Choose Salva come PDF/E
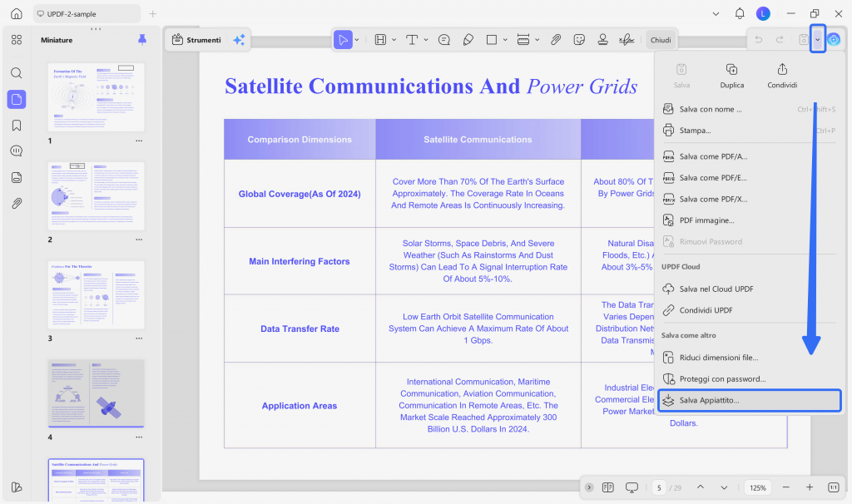 (750, 178)
